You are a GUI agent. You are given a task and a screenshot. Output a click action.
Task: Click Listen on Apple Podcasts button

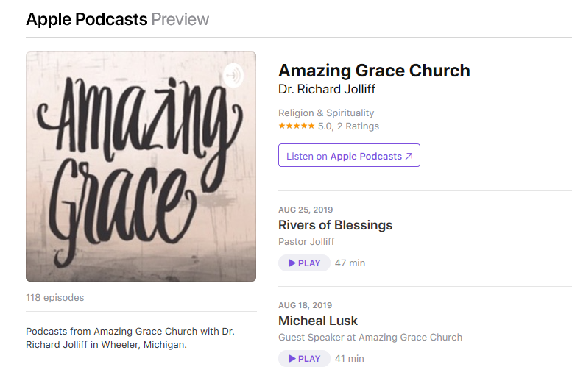[x=349, y=156]
